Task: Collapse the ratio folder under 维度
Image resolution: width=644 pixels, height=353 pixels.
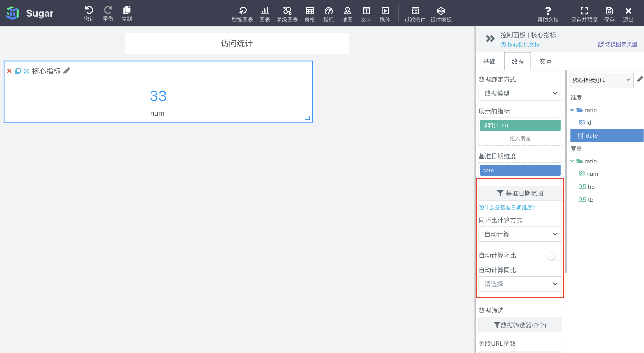Action: [572, 110]
